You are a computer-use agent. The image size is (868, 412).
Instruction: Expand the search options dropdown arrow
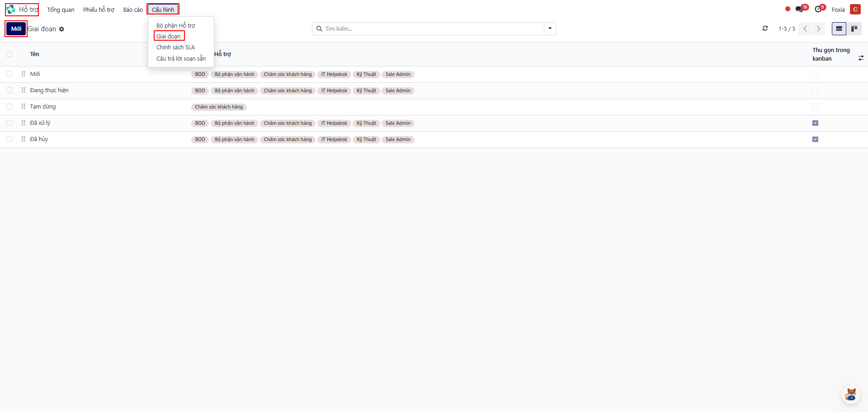point(550,28)
